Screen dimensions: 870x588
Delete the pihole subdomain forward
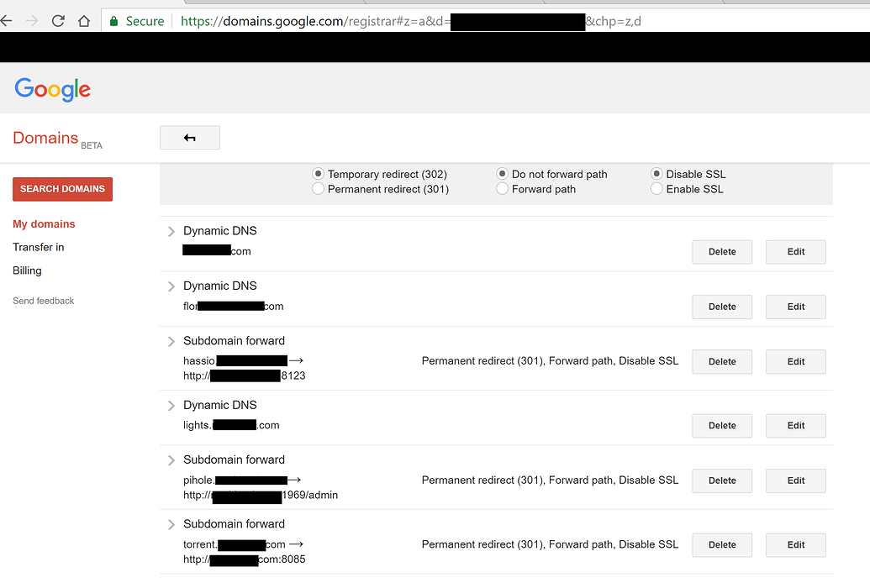click(722, 481)
